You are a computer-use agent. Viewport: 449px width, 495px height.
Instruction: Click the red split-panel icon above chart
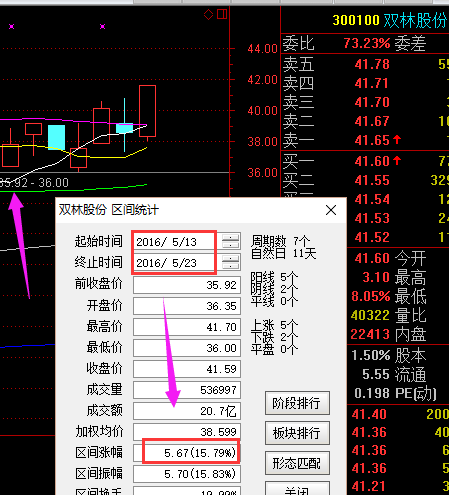click(x=222, y=14)
